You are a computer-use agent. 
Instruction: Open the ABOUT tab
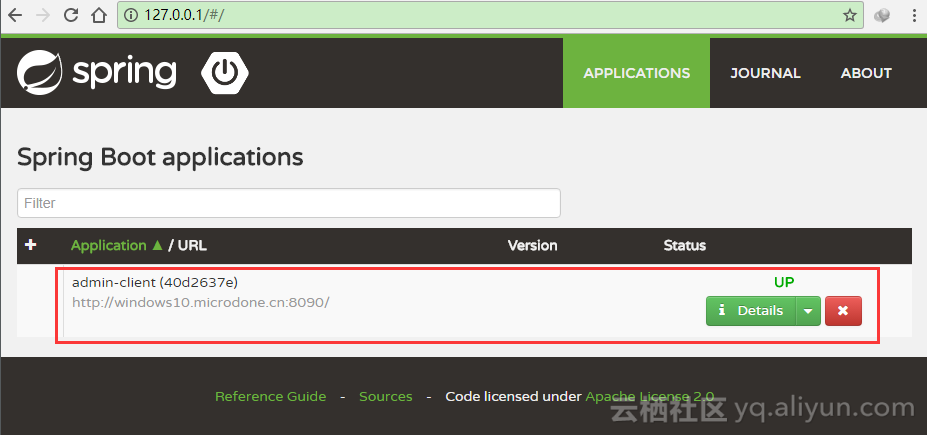coord(866,73)
